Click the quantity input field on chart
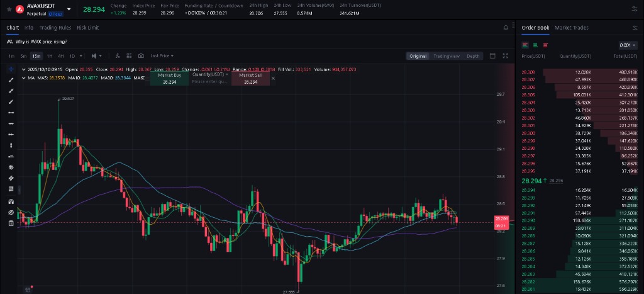Image resolution: width=644 pixels, height=294 pixels. click(x=210, y=82)
